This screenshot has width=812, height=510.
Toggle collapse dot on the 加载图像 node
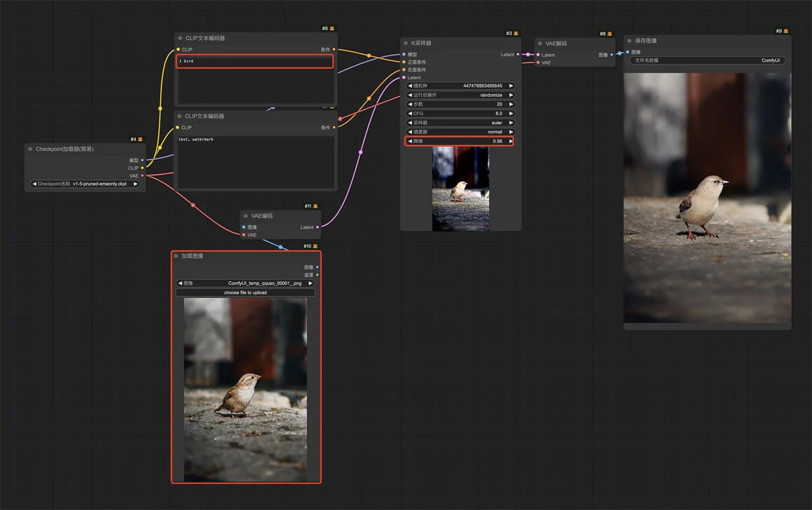click(176, 256)
